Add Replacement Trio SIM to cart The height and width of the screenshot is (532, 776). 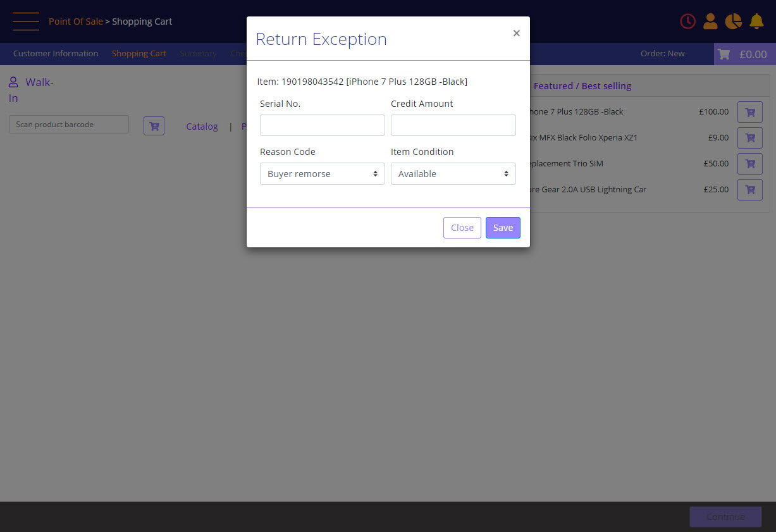pos(750,163)
